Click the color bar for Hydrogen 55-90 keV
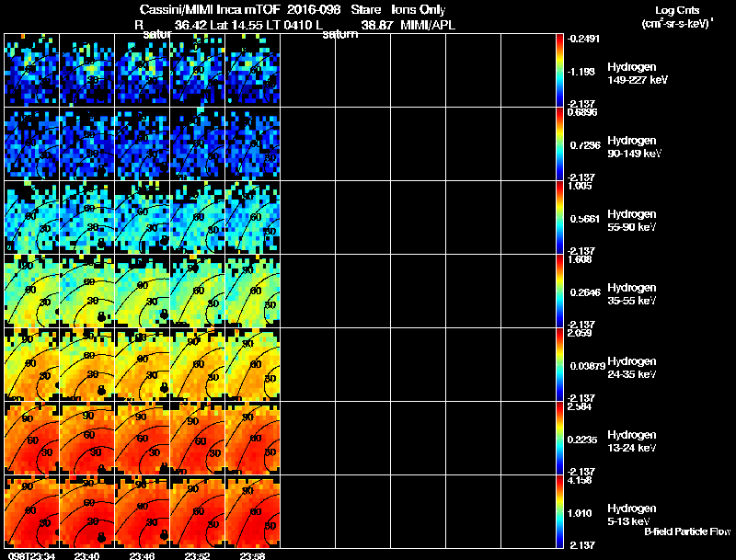This screenshot has height=560, width=736. 559,218
